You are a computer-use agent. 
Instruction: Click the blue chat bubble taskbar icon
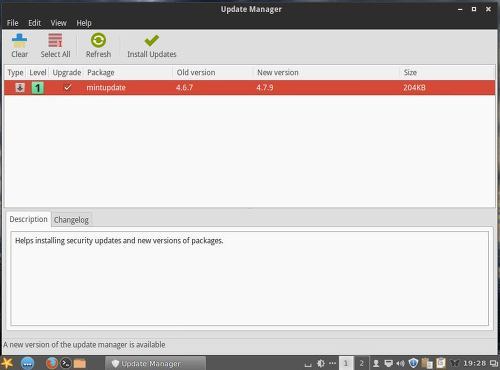(27, 363)
